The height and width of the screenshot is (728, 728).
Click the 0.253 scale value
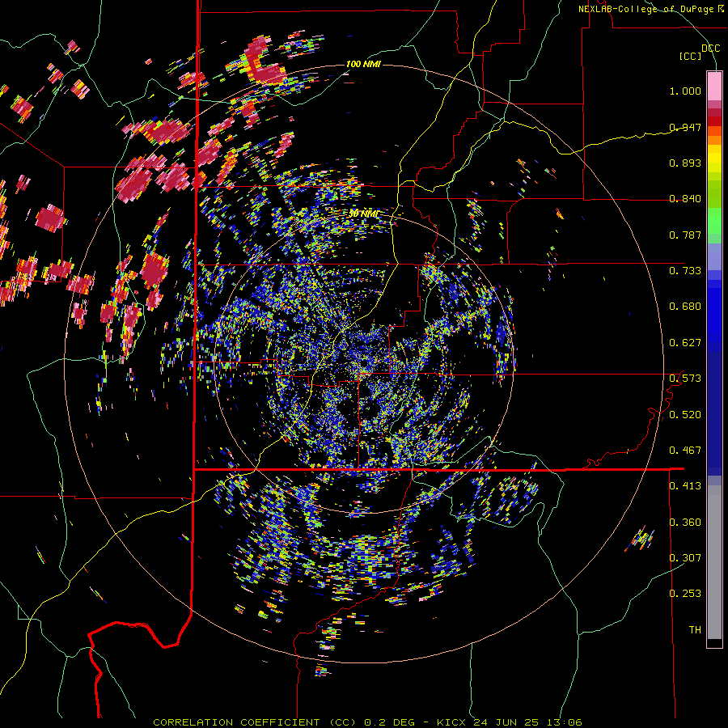click(685, 594)
